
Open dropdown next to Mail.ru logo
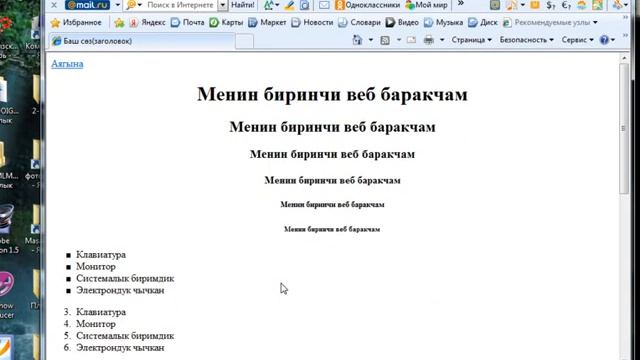[x=117, y=5]
